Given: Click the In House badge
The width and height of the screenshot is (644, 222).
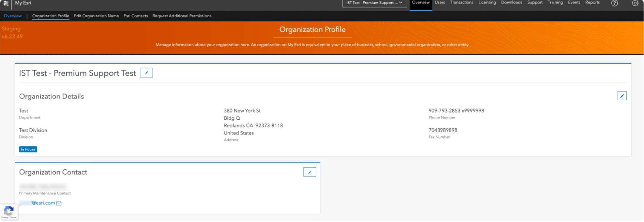Looking at the screenshot, I should click(x=28, y=149).
